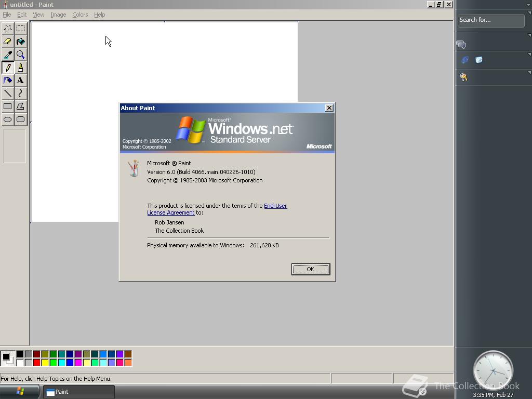The height and width of the screenshot is (399, 532).
Task: Select the Free-Form Select tool
Action: point(8,29)
